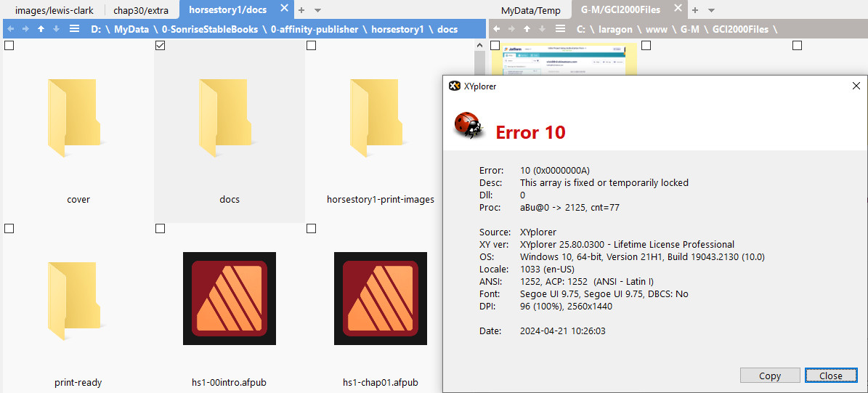Click the hs1-chap01.afpub file name
This screenshot has width=868, height=393.
(x=381, y=382)
